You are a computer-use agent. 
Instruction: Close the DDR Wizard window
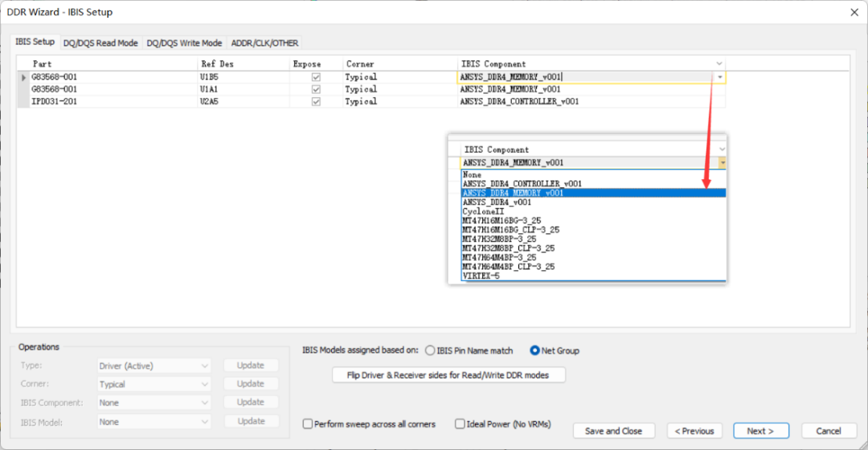(x=854, y=12)
